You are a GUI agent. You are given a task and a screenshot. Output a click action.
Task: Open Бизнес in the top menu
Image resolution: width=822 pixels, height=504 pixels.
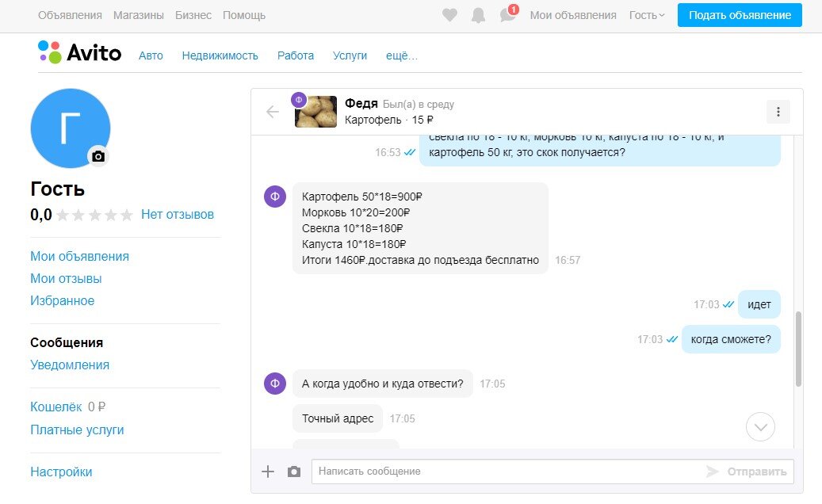pos(193,15)
